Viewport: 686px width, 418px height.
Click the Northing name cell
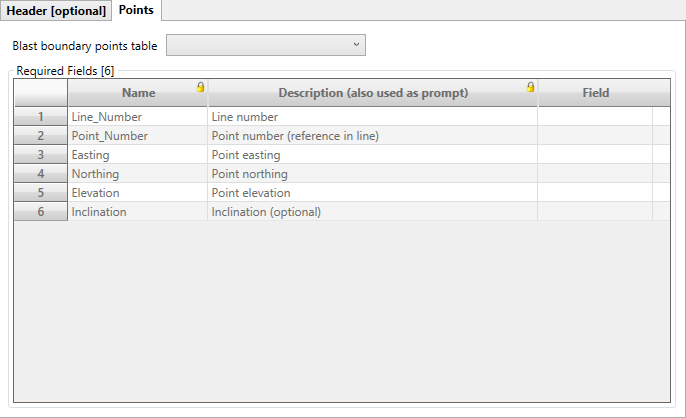(x=137, y=174)
